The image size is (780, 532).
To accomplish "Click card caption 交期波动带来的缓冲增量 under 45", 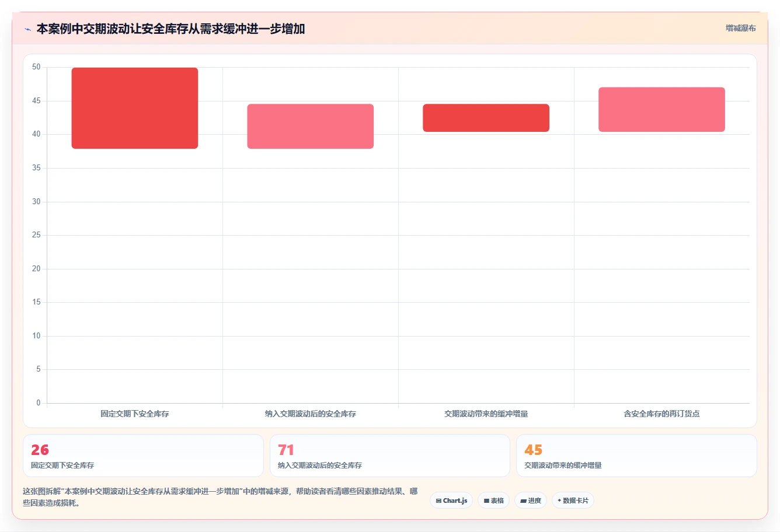I will point(563,466).
